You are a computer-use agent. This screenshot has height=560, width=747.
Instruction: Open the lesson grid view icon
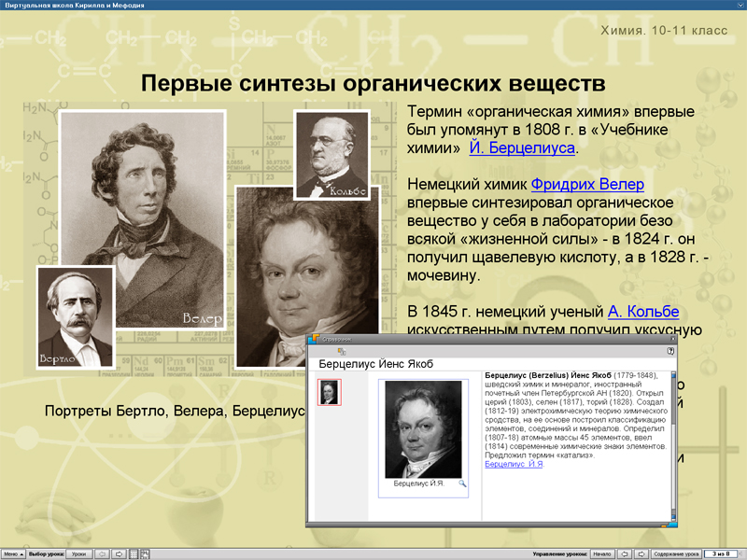point(133,553)
